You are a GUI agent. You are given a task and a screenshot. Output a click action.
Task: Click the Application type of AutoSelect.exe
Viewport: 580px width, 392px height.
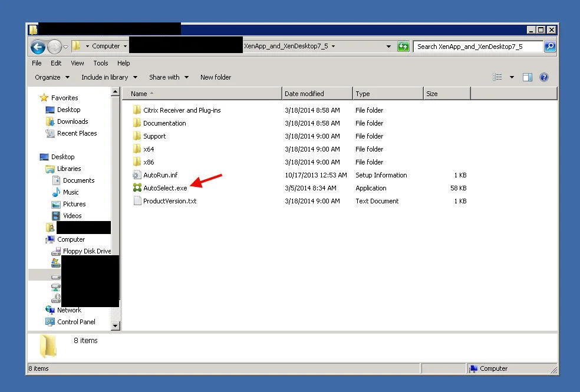coord(371,188)
